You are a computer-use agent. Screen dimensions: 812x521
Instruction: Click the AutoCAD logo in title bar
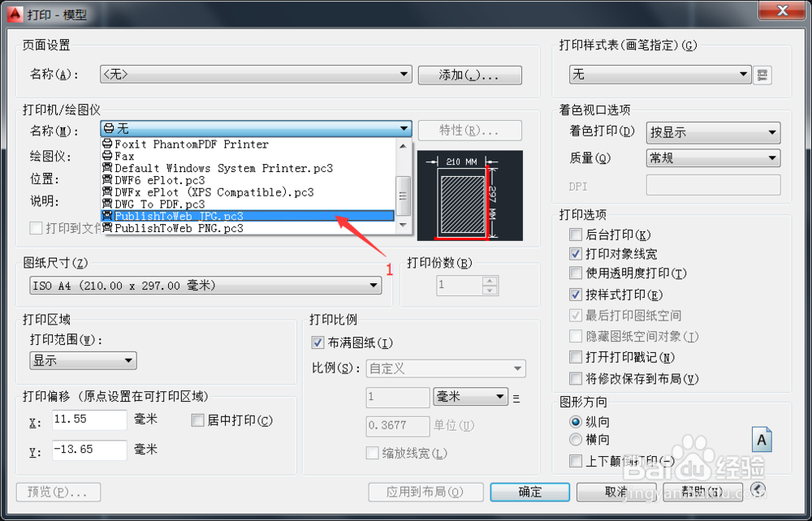(x=15, y=14)
